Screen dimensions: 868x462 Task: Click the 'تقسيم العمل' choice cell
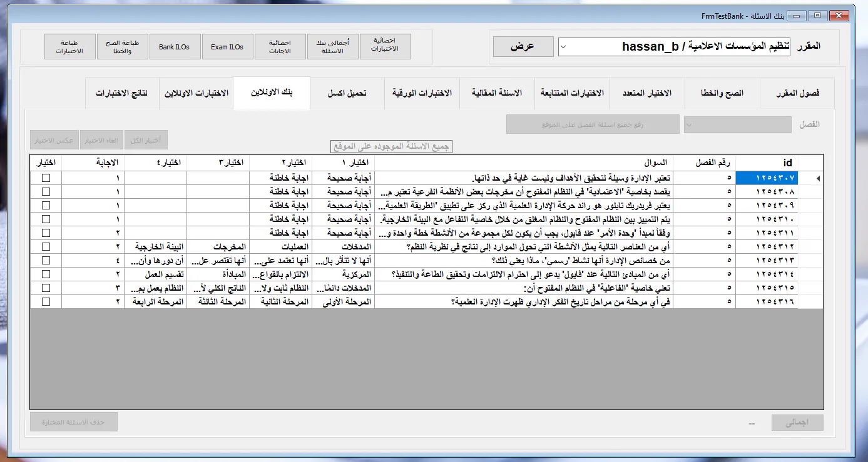155,274
